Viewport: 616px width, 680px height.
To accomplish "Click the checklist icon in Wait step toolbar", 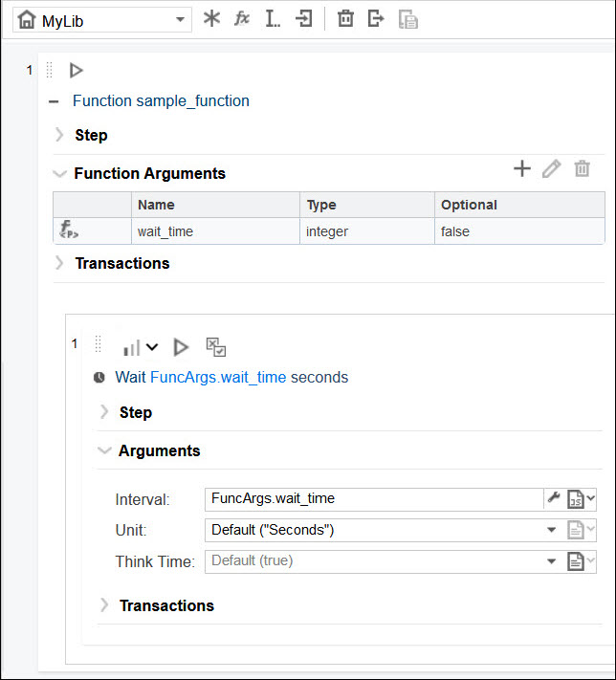I will (x=215, y=347).
